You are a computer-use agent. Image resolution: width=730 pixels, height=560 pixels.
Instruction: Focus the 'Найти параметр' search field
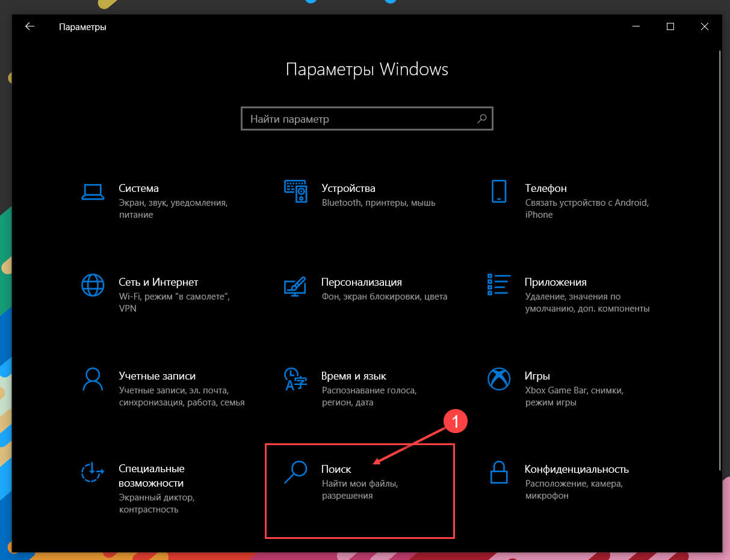[367, 119]
